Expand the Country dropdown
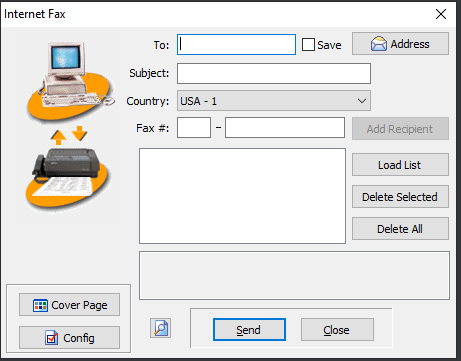461x361 pixels. pyautogui.click(x=274, y=101)
